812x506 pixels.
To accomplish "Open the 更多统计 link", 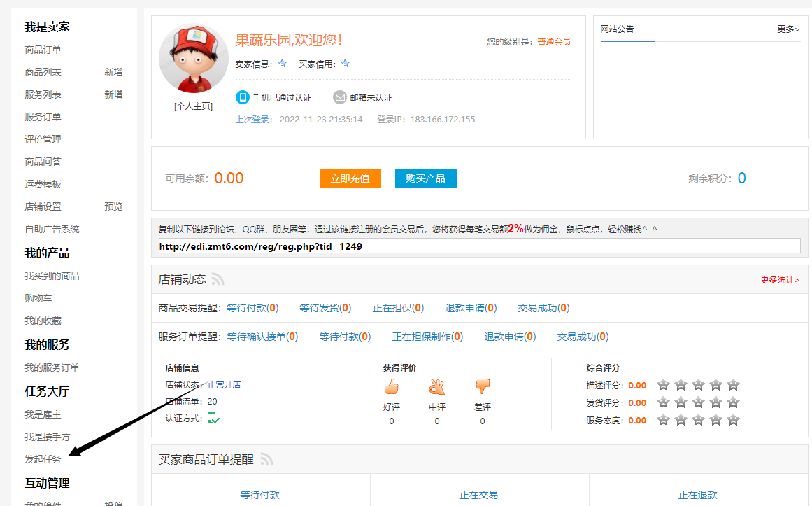I will click(780, 280).
